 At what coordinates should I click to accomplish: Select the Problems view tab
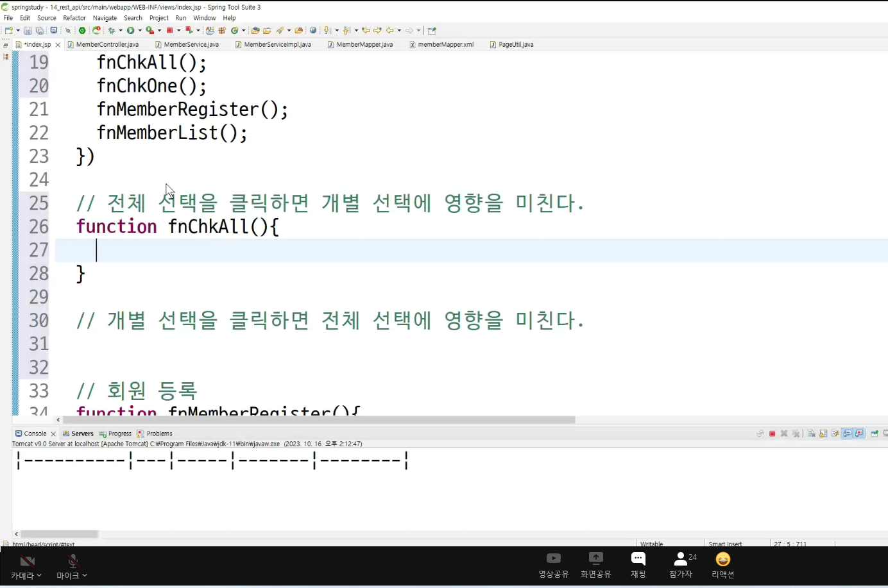point(154,433)
